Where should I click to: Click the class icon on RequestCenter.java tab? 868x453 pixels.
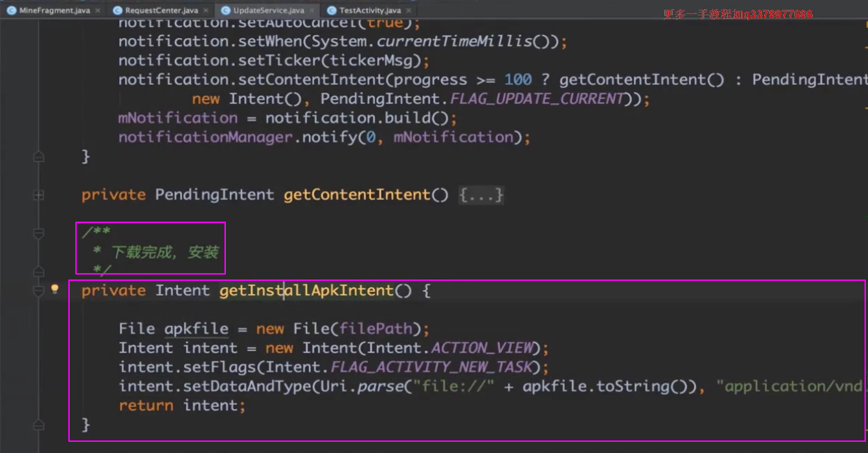[x=118, y=10]
